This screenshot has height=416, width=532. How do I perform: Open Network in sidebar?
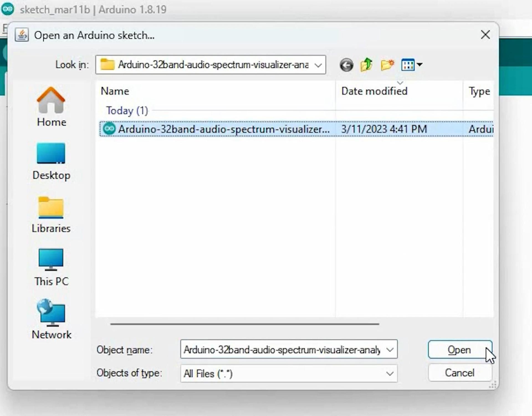pyautogui.click(x=51, y=319)
